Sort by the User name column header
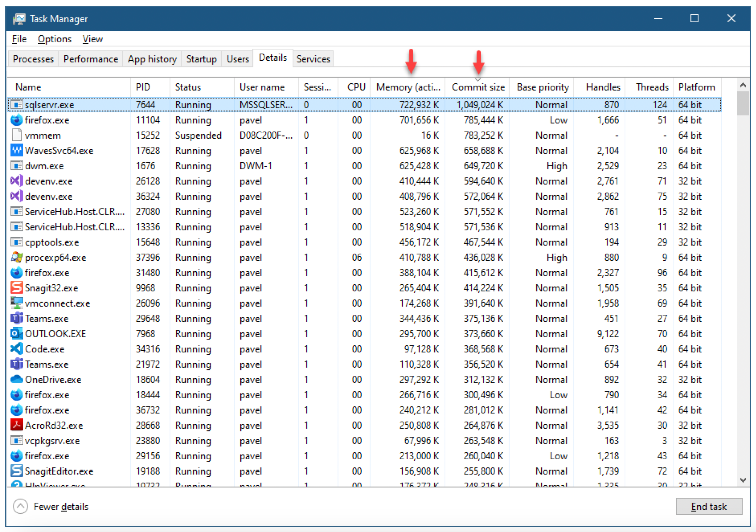Viewport: 756px width, 532px height. tap(266, 87)
